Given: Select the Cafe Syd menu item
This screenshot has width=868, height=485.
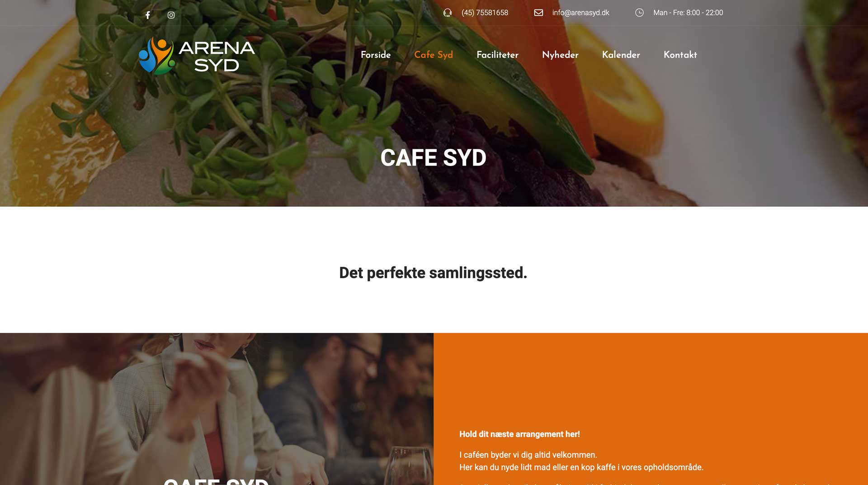Looking at the screenshot, I should [x=434, y=55].
